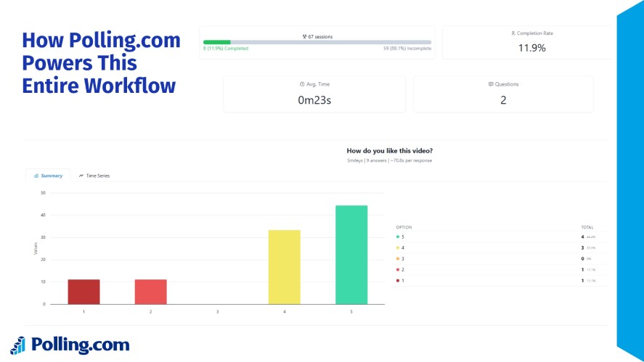This screenshot has height=362, width=644.
Task: Click the '67 sessions' label
Action: pos(320,36)
